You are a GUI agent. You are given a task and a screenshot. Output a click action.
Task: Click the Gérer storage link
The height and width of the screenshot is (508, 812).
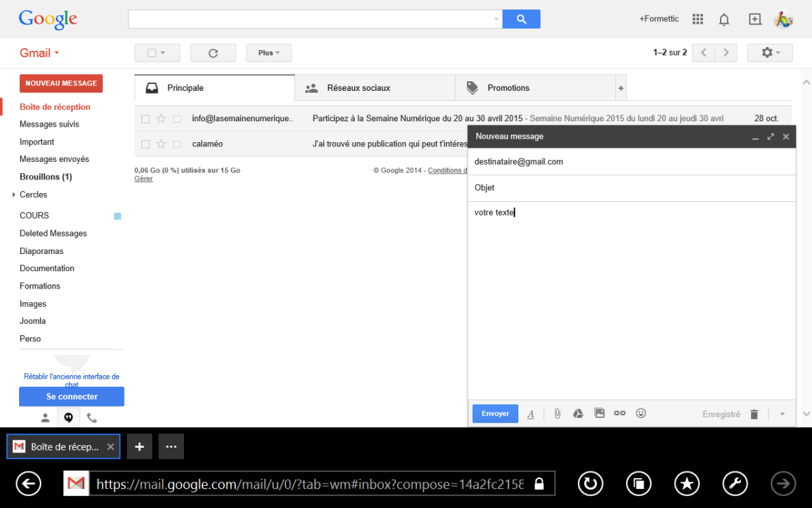143,179
